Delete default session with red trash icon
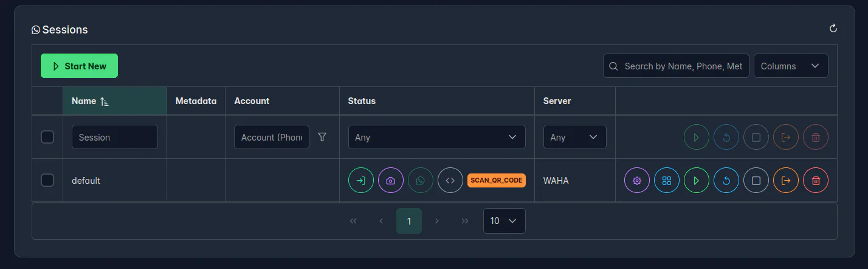The height and width of the screenshot is (269, 868). point(816,180)
